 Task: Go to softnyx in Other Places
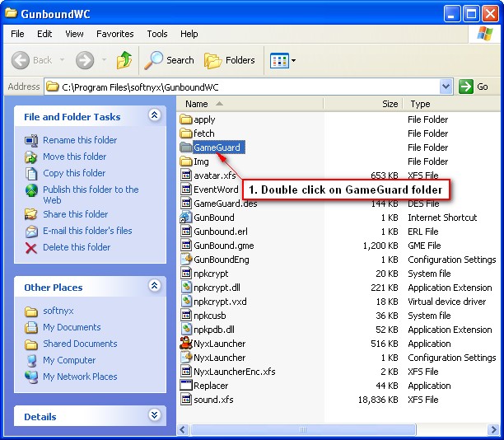point(58,311)
